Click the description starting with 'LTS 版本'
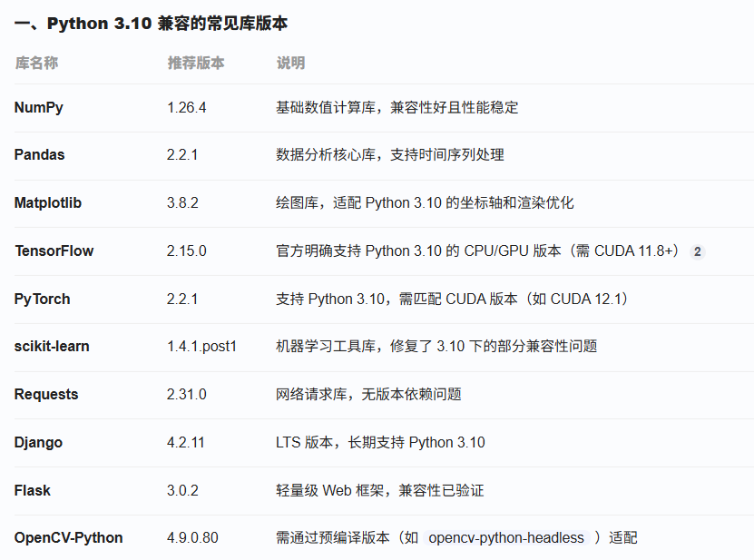The image size is (754, 560). point(380,442)
